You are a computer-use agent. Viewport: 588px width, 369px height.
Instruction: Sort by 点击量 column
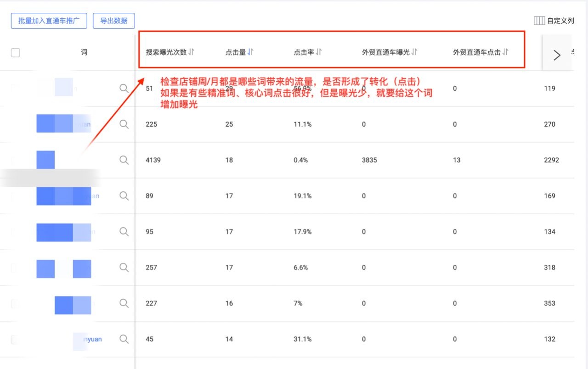[x=250, y=52]
